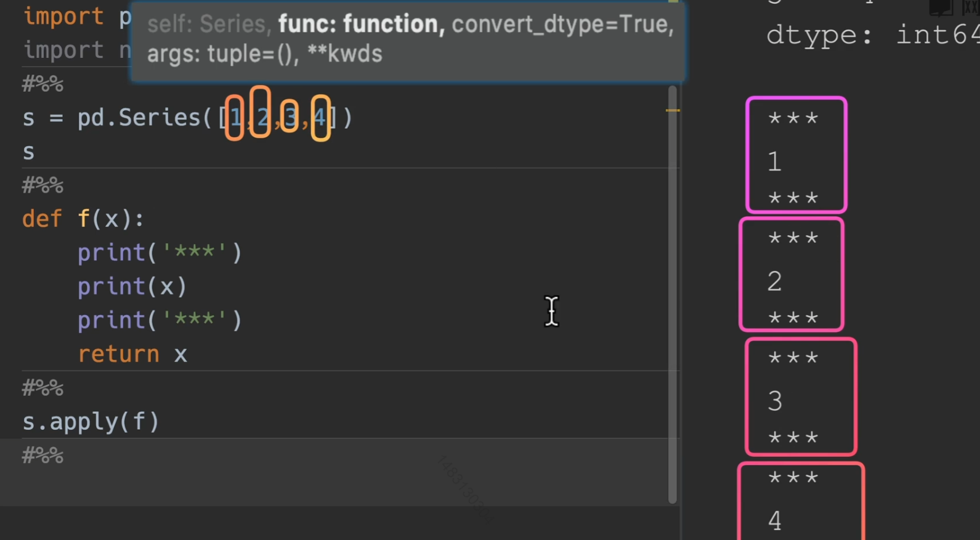Click the 'return x' statement
Screen dimensions: 980x540
(132, 354)
